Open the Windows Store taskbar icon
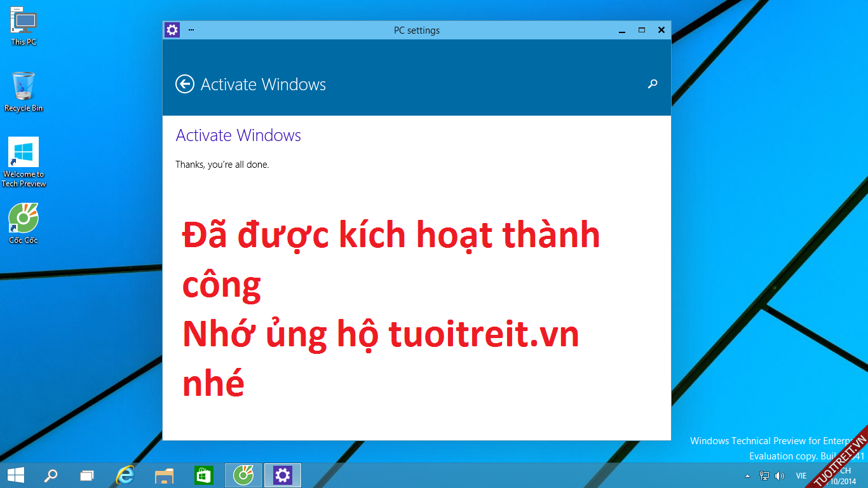This screenshot has height=488, width=868. (x=203, y=475)
